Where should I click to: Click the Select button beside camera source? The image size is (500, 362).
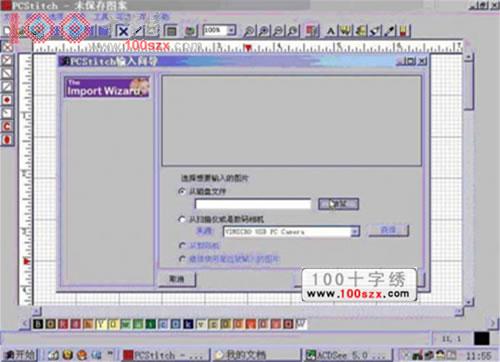[388, 230]
